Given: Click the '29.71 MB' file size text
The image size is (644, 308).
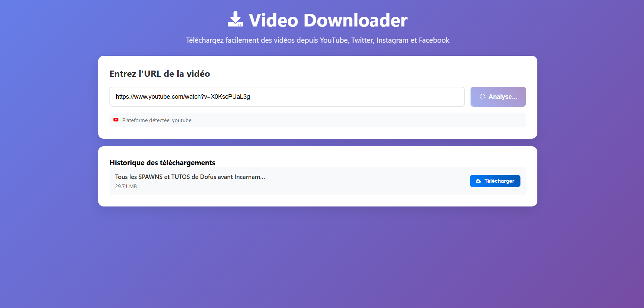Looking at the screenshot, I should (x=126, y=187).
